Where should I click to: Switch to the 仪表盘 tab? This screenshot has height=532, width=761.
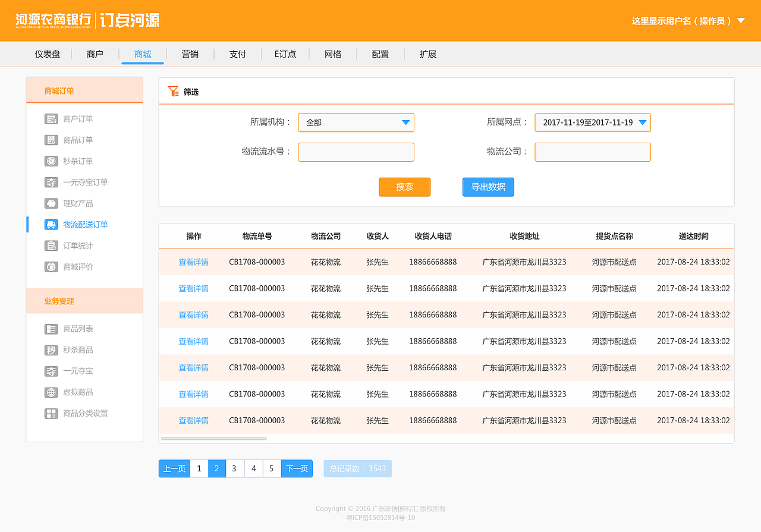[48, 54]
